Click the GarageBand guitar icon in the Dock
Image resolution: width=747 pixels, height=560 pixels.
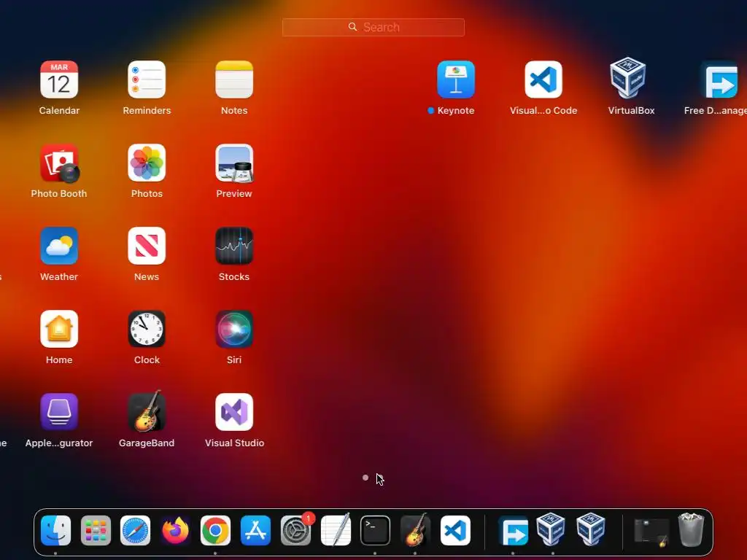click(x=415, y=529)
